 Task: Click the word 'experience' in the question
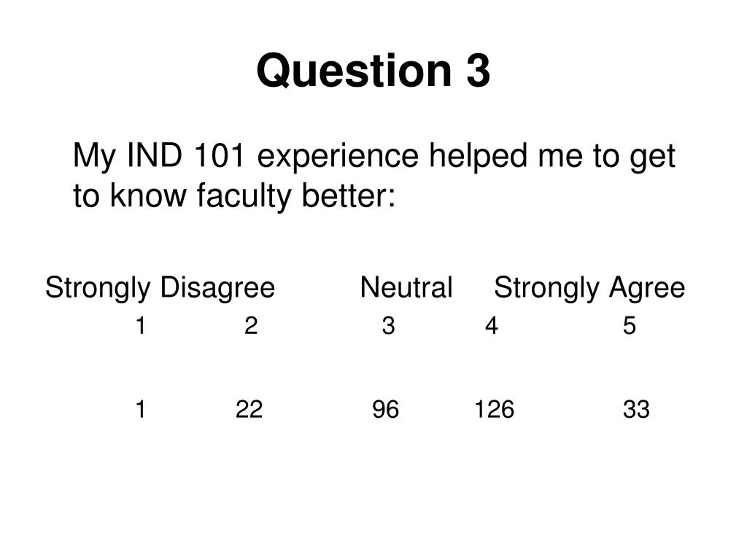[x=338, y=157]
